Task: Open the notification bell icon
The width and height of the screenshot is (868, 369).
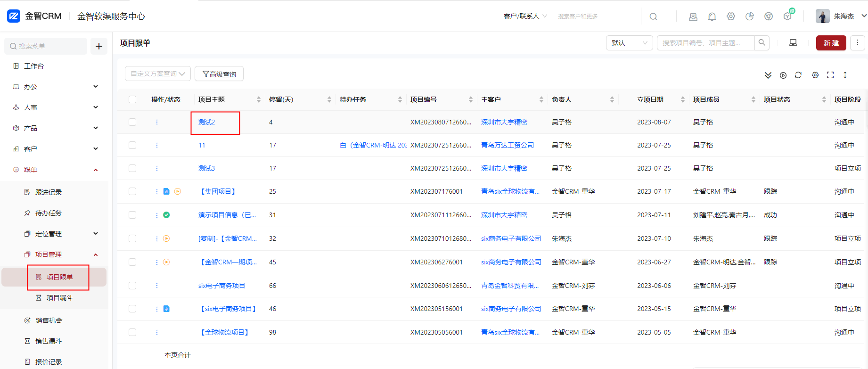Action: pos(712,16)
